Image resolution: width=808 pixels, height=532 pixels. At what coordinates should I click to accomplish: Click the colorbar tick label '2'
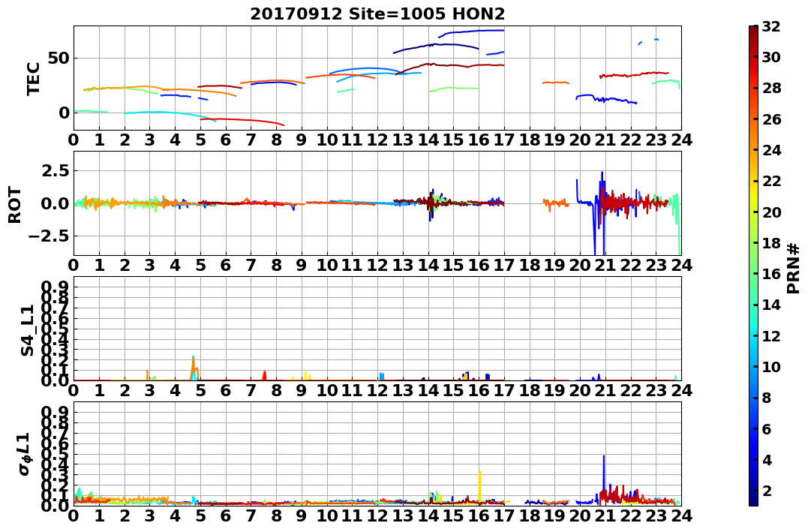(x=767, y=490)
